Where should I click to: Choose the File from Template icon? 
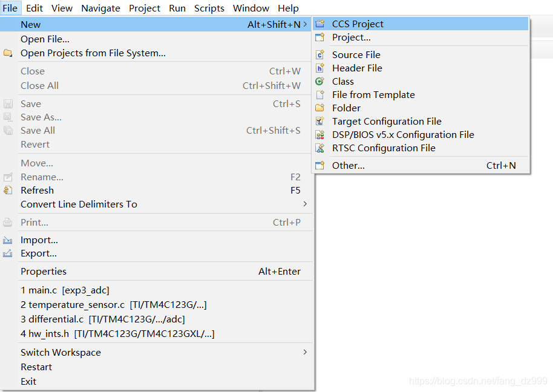click(x=320, y=95)
